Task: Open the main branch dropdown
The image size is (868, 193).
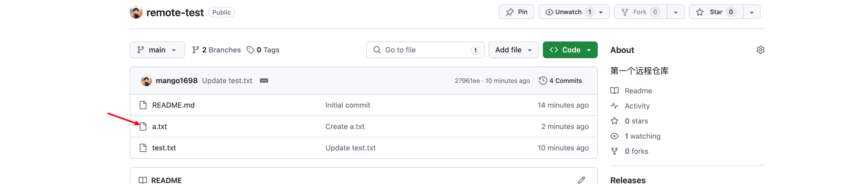Action: coord(157,50)
